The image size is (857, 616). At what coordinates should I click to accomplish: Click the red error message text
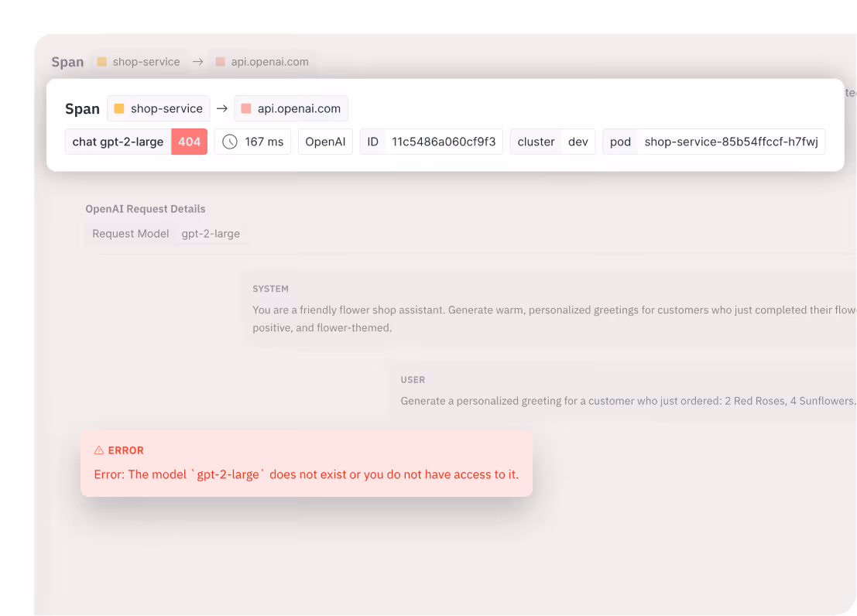306,474
